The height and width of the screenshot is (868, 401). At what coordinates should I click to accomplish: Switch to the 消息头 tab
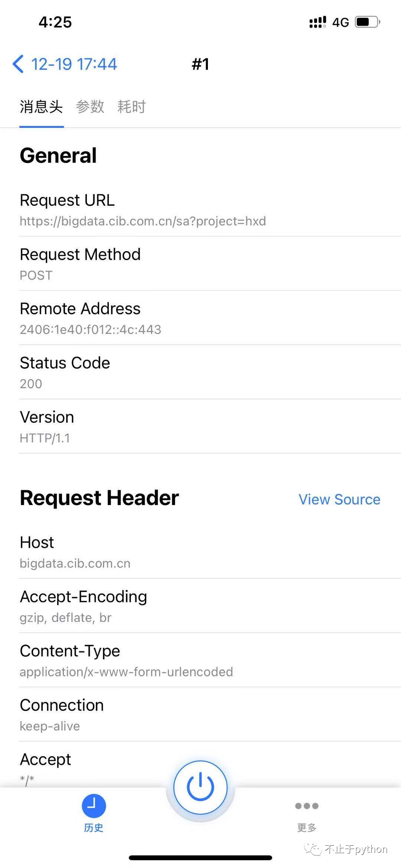41,107
